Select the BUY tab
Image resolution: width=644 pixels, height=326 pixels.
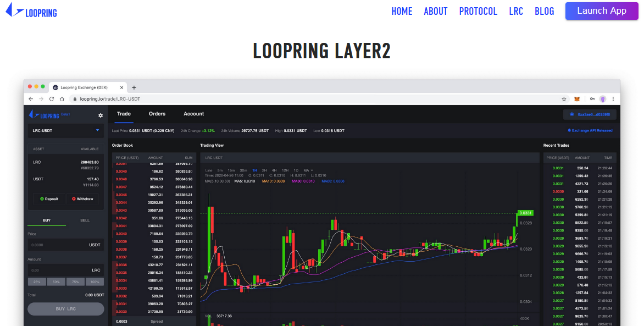point(47,220)
